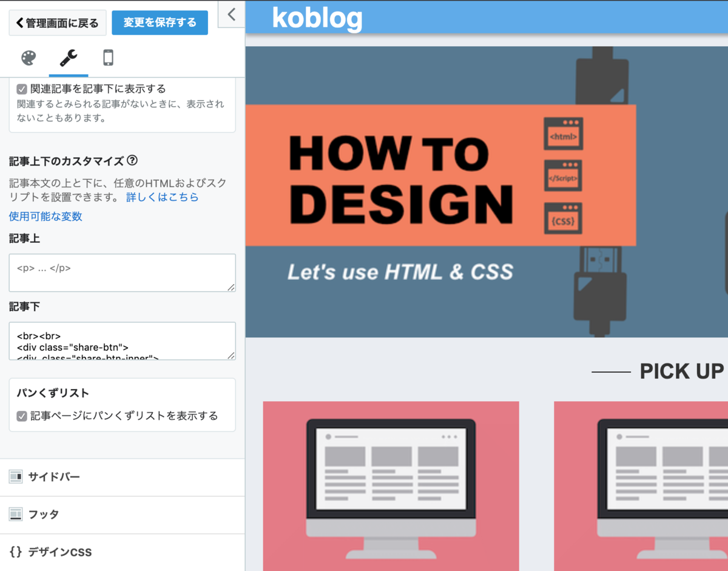The height and width of the screenshot is (571, 728).
Task: Click the /Script icon in banner
Action: [564, 176]
